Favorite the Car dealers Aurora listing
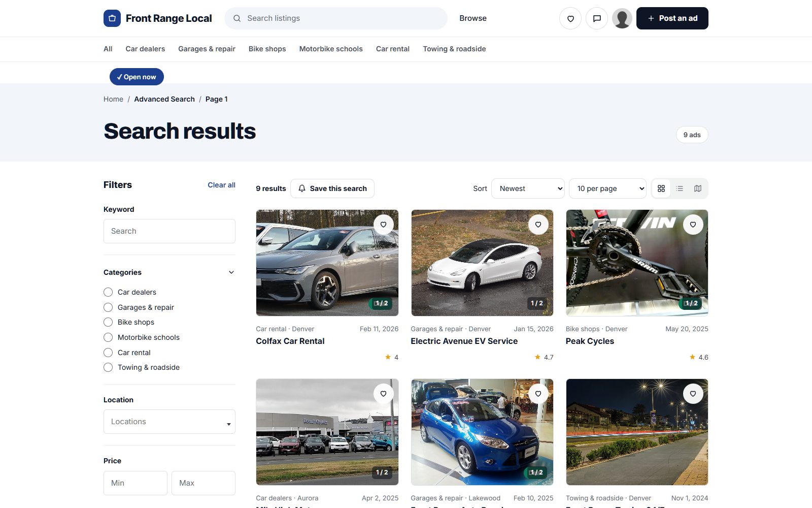This screenshot has width=812, height=508. pos(384,394)
